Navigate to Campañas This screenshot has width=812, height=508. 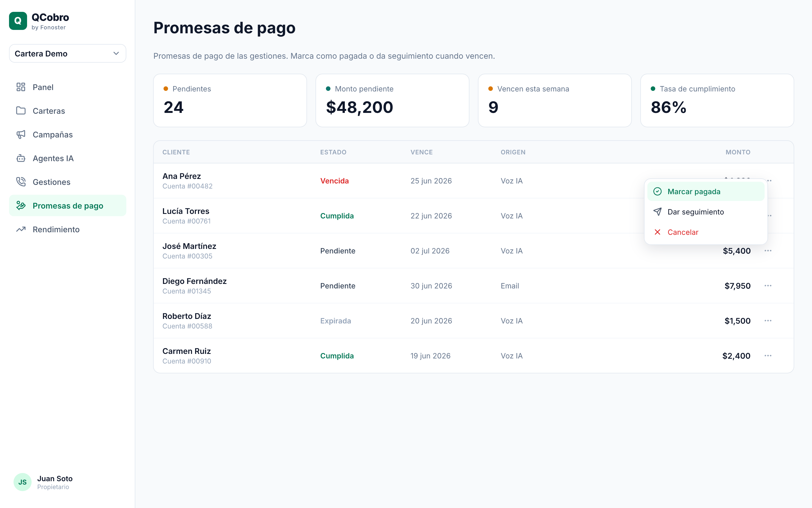[67, 134]
